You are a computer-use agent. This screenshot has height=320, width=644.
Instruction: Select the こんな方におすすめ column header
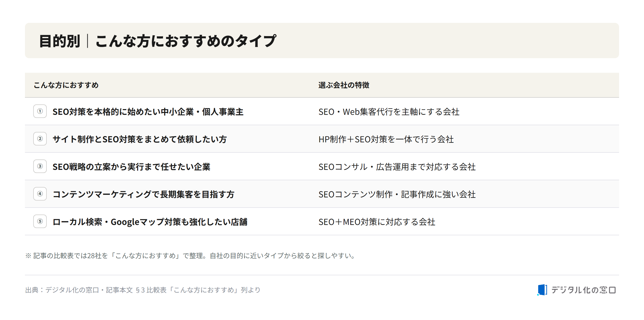pos(66,85)
